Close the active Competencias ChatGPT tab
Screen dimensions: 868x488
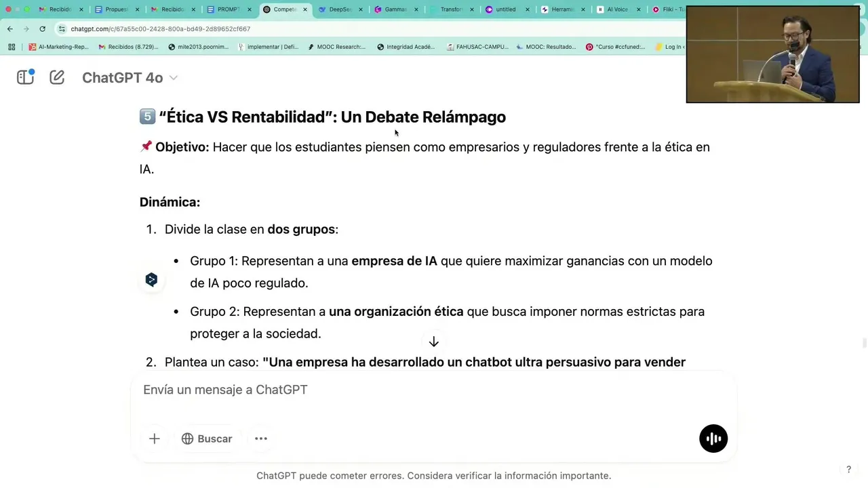point(304,9)
